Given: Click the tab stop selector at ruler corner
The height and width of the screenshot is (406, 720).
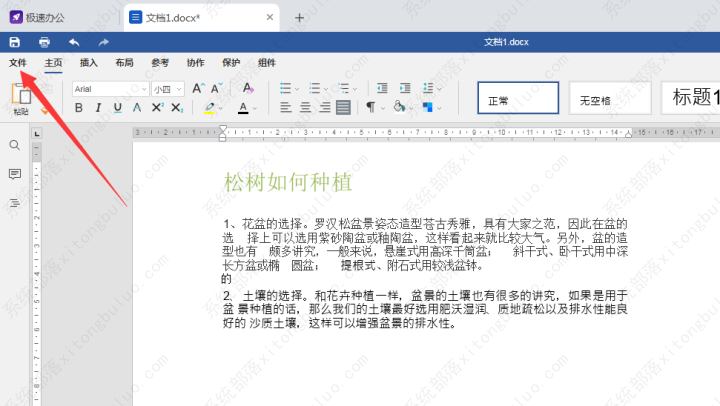Looking at the screenshot, I should tap(37, 134).
